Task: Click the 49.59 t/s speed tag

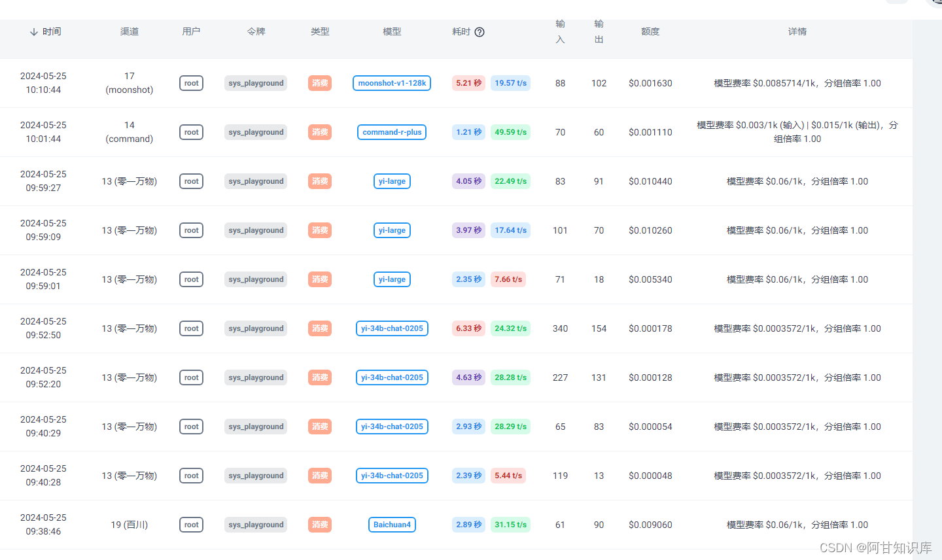Action: [x=510, y=132]
